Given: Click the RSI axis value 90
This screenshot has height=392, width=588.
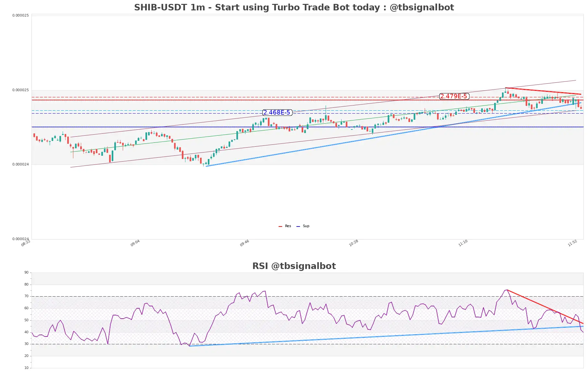Looking at the screenshot, I should pos(26,273).
